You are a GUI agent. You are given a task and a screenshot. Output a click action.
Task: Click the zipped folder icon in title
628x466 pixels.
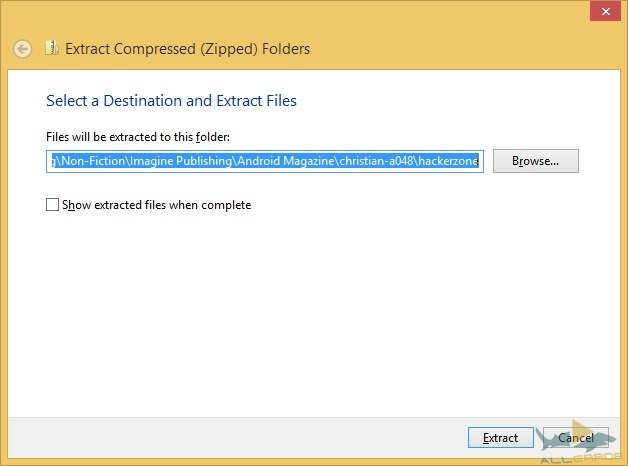50,48
